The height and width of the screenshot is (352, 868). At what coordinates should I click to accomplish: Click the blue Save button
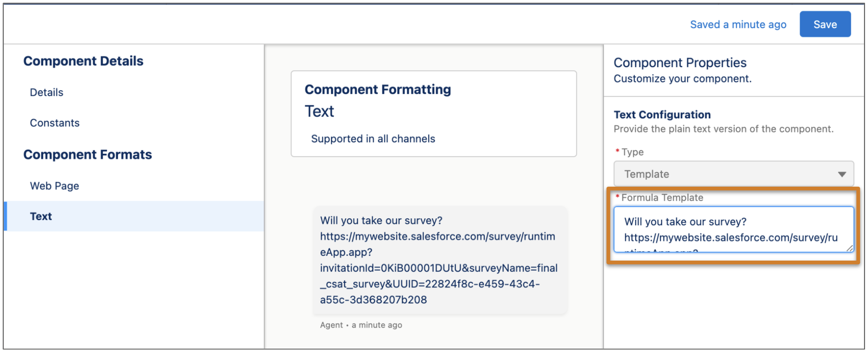tap(824, 24)
